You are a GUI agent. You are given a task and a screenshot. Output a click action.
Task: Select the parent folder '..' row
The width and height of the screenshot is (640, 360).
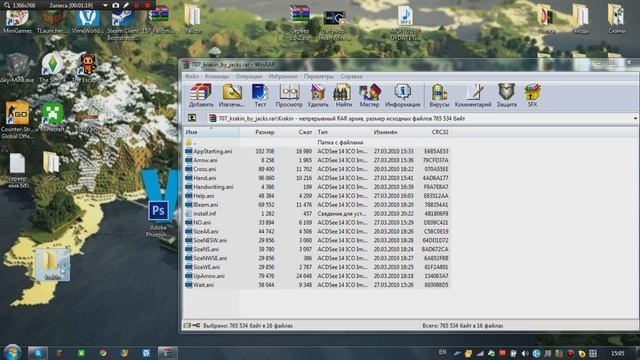[316, 142]
